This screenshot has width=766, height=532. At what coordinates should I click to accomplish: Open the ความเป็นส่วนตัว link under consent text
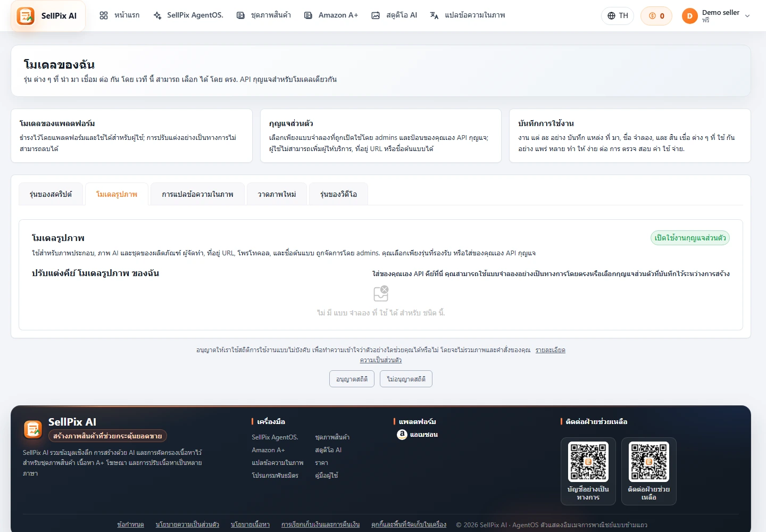pos(381,360)
